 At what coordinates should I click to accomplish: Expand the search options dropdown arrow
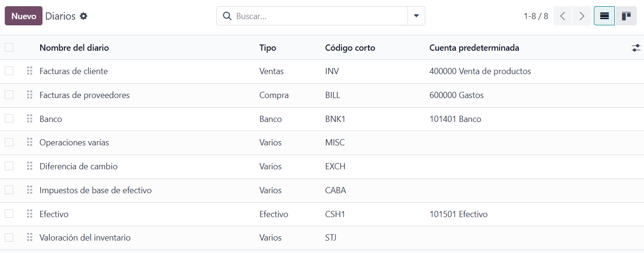click(x=416, y=16)
